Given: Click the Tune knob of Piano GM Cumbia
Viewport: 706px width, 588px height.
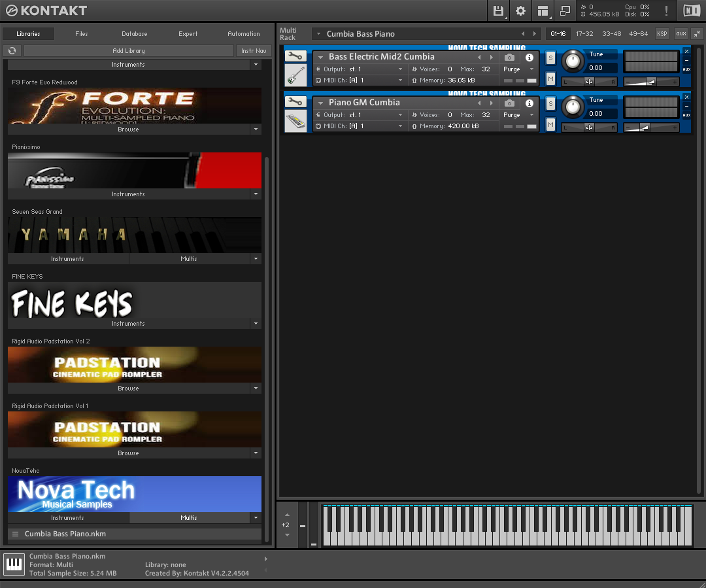Looking at the screenshot, I should tap(573, 107).
